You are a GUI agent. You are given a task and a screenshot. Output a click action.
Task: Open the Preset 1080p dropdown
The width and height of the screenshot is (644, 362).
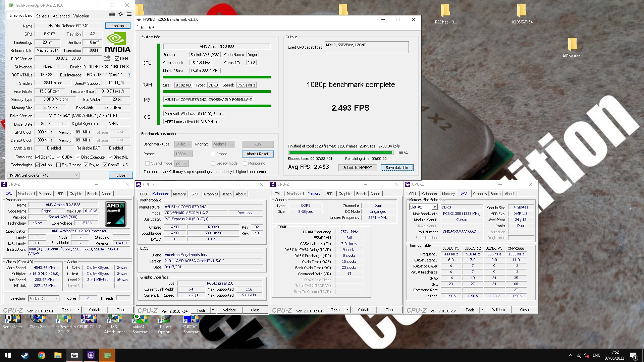coord(183,154)
